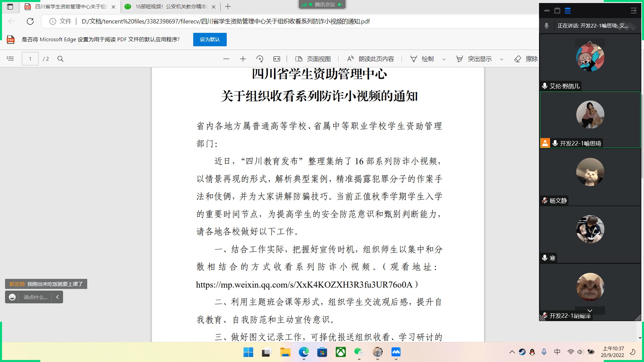Rotate the PDF page
This screenshot has height=362, width=644.
pyautogui.click(x=260, y=59)
